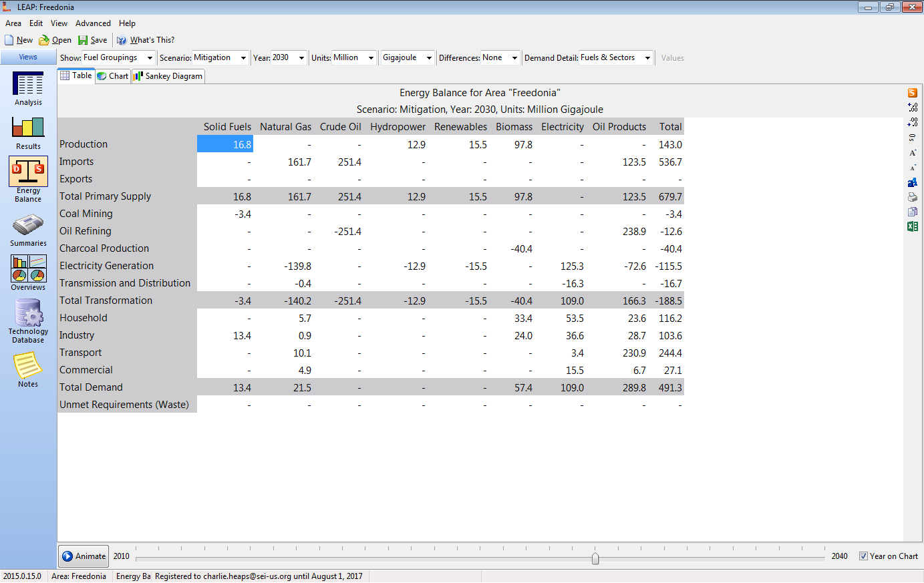
Task: Open the View menu
Action: 59,23
